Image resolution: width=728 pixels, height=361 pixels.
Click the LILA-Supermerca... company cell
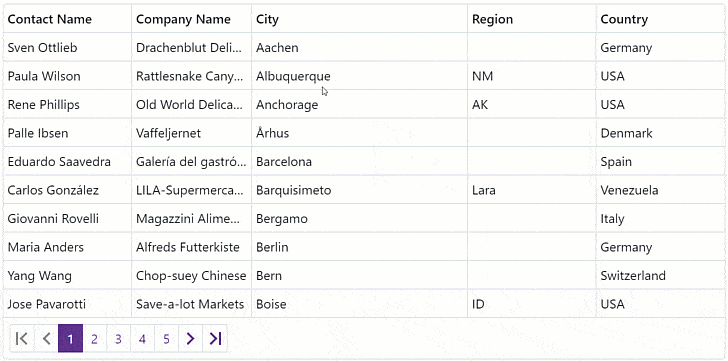(191, 190)
